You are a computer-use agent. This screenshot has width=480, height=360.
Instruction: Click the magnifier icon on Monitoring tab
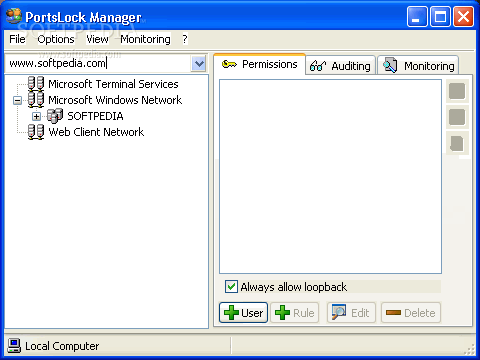[x=390, y=65]
